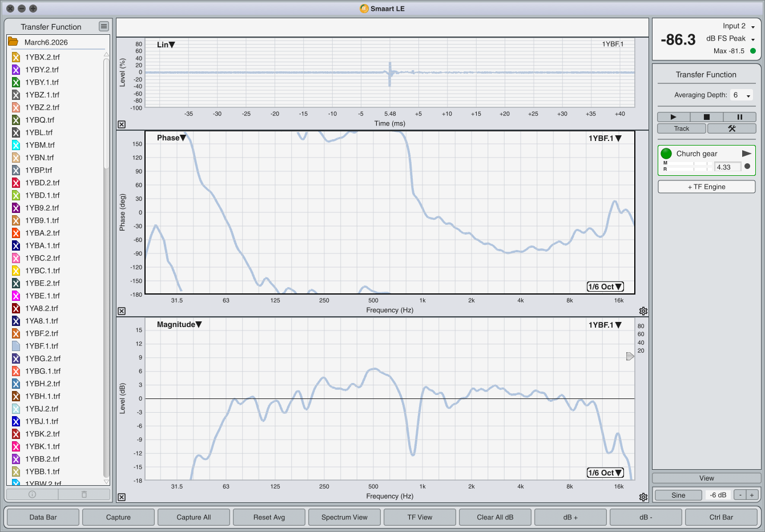The image size is (765, 532).
Task: Toggle visibility of 1YBK.2.trf trace icon
Action: click(16, 434)
